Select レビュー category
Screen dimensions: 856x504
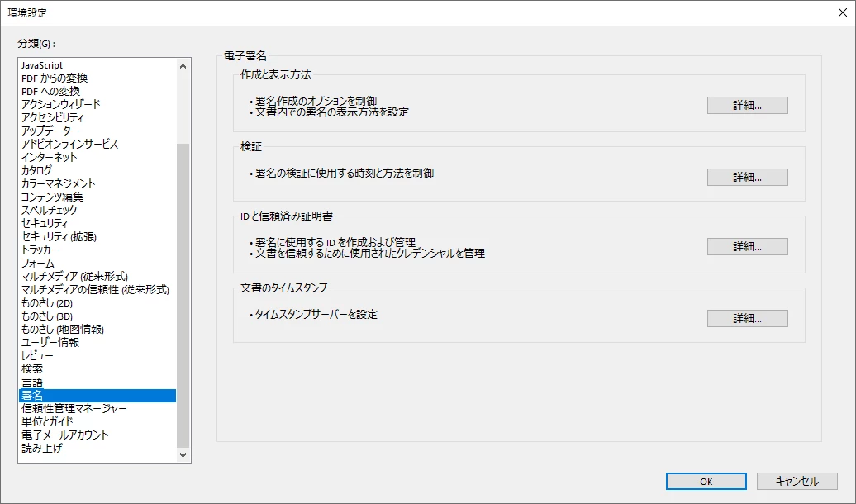[97, 355]
